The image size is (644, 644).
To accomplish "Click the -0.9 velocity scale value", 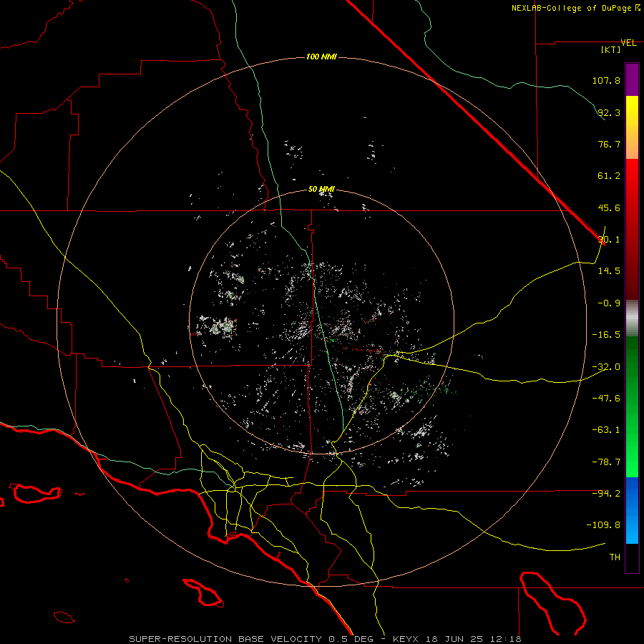I will (x=609, y=303).
